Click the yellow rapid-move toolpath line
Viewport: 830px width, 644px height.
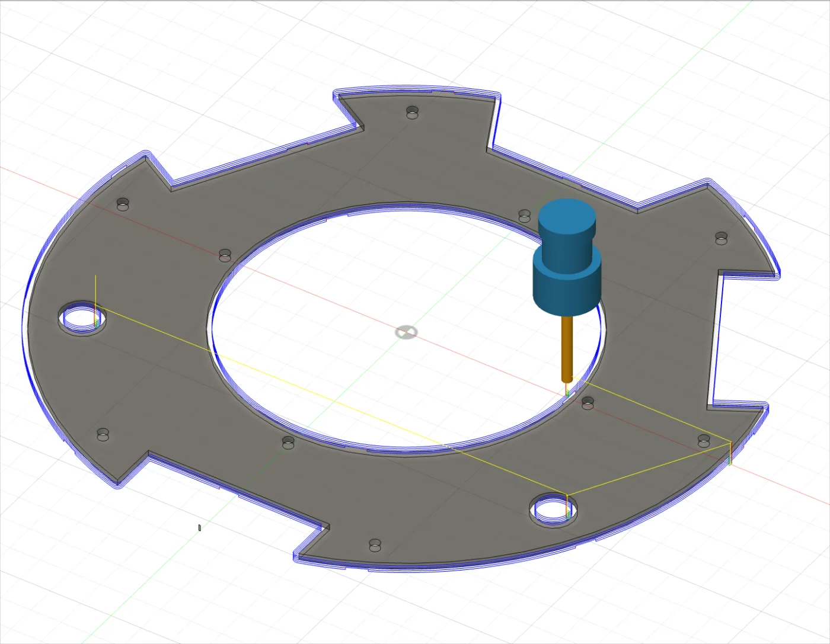tap(332, 402)
